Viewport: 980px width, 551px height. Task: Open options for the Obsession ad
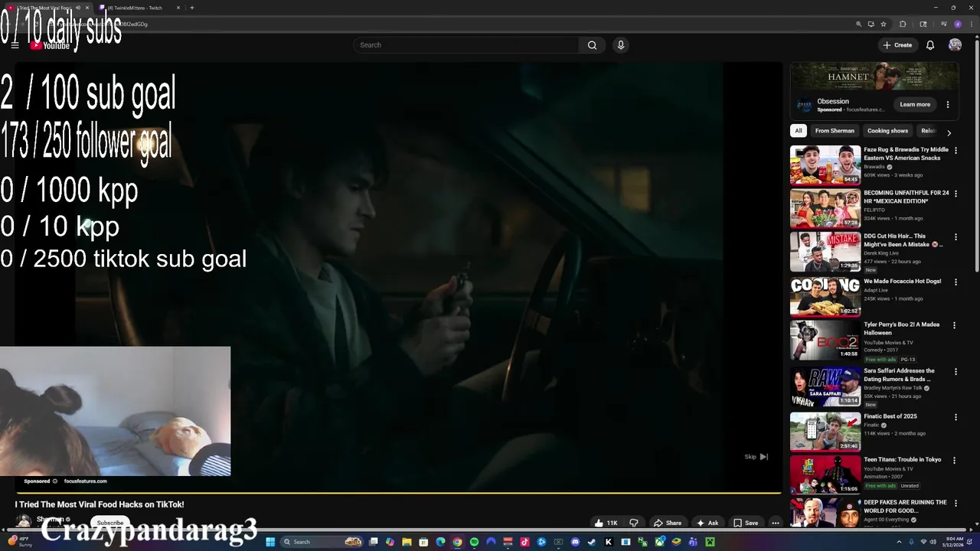click(x=948, y=105)
